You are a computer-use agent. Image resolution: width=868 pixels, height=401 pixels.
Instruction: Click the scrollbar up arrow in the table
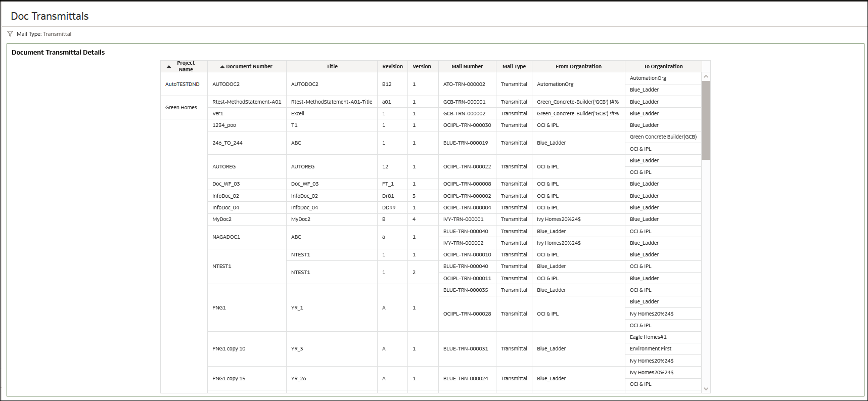coord(706,76)
